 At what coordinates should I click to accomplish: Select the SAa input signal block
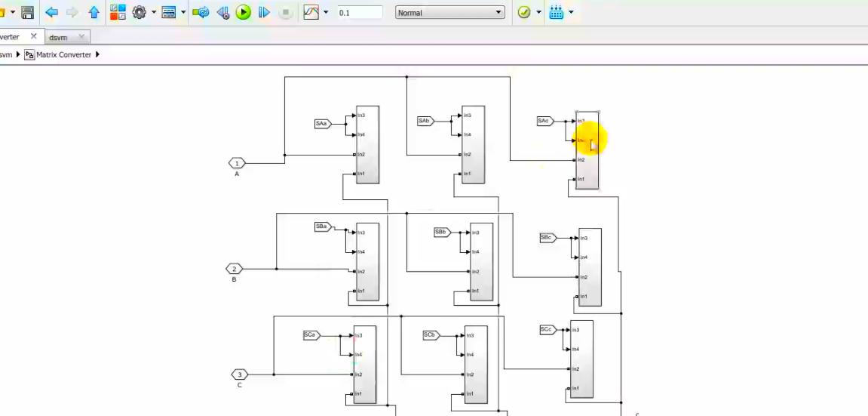click(322, 123)
